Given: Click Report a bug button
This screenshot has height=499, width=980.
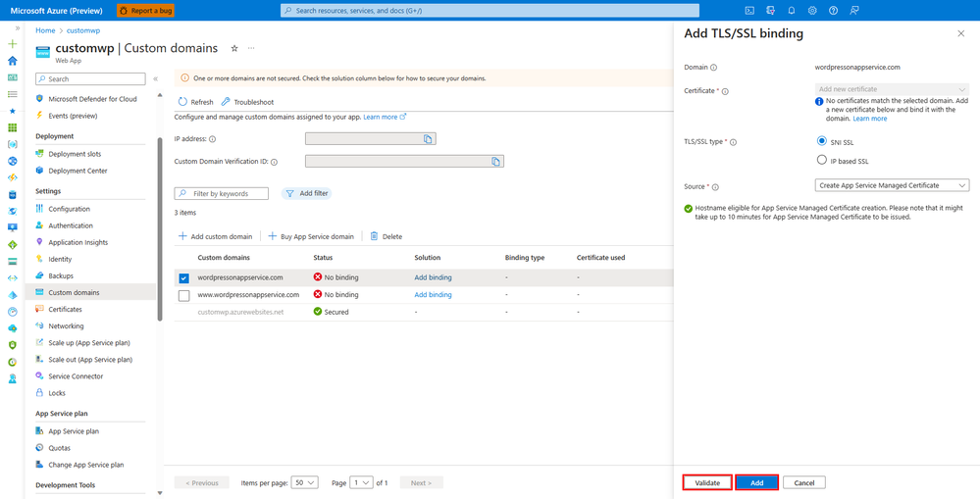Looking at the screenshot, I should click(145, 11).
